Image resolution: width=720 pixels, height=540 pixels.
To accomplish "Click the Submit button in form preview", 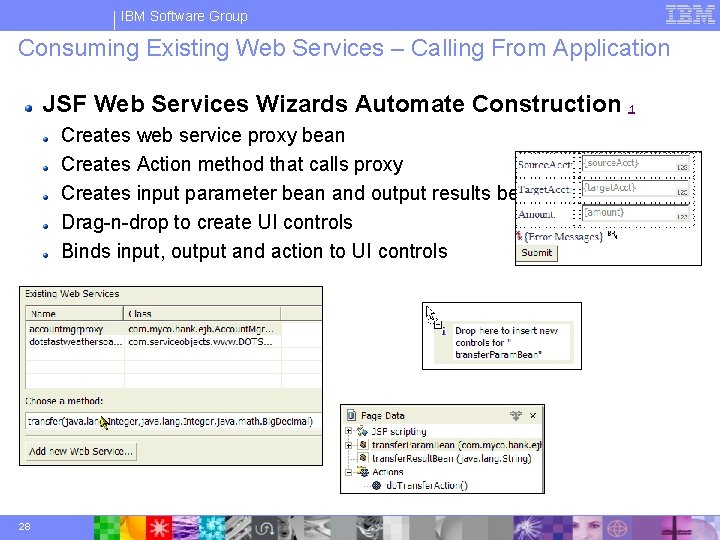I will click(537, 253).
